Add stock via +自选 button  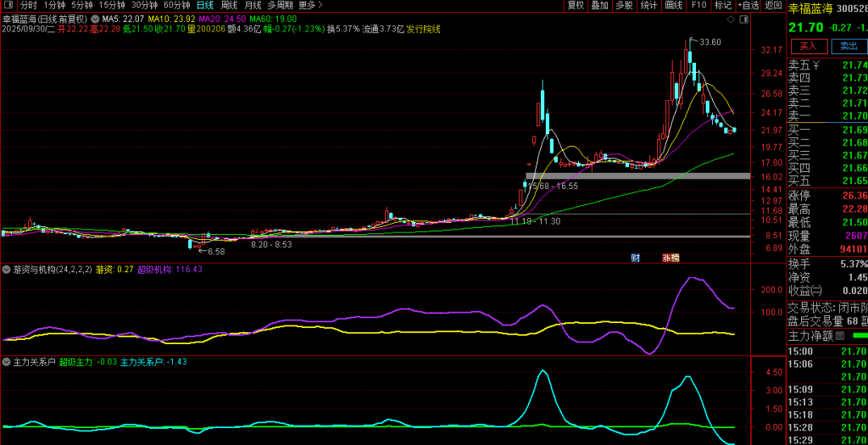point(748,5)
